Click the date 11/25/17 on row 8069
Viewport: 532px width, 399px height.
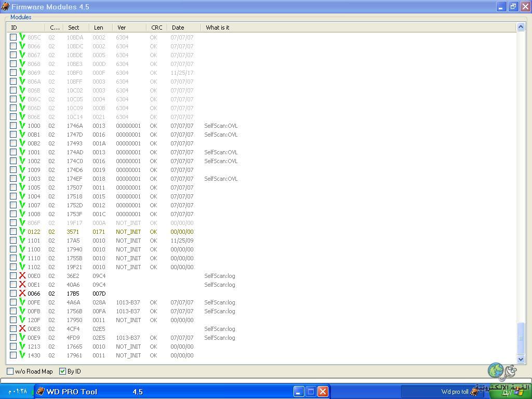pyautogui.click(x=182, y=73)
